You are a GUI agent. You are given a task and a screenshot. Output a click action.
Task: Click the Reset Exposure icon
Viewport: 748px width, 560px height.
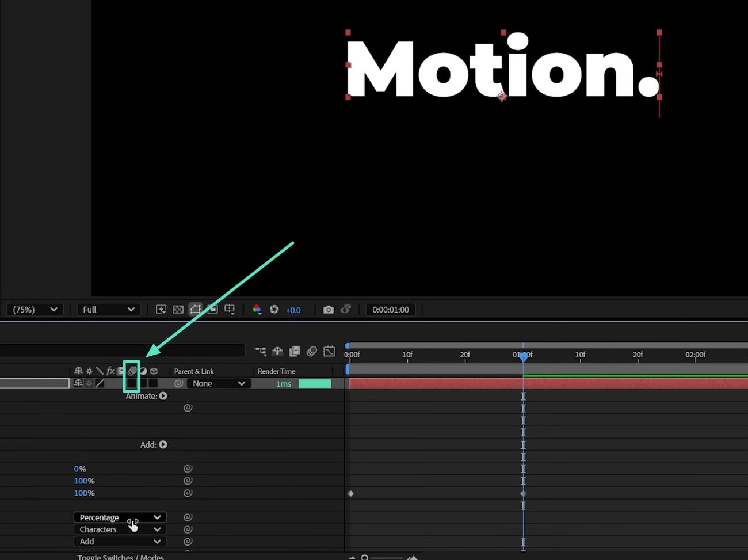tap(274, 310)
